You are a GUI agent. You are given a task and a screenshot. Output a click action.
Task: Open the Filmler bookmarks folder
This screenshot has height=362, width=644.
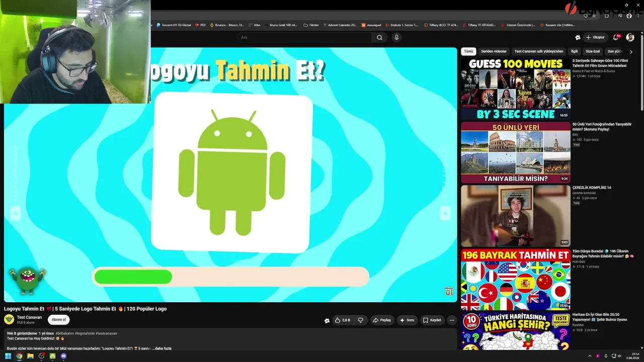[311, 25]
